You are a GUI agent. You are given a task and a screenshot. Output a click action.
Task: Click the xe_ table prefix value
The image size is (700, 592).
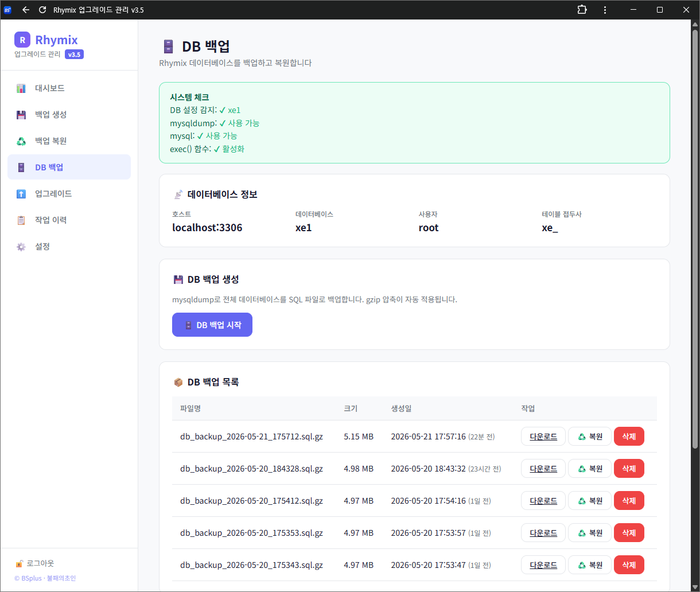point(550,228)
